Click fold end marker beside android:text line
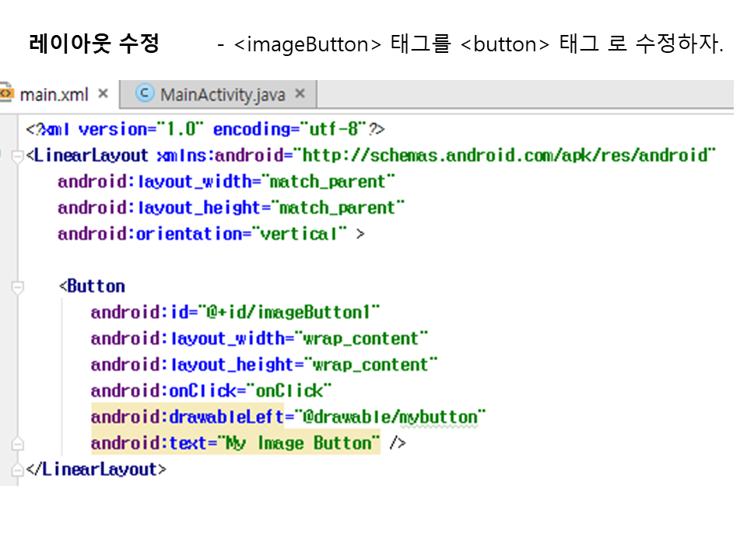The height and width of the screenshot is (560, 747). [18, 444]
